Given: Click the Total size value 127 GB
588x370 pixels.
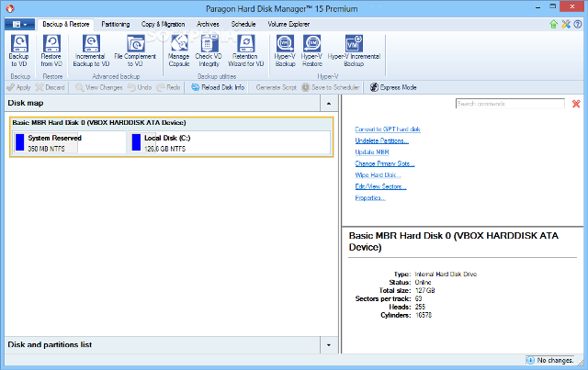Looking at the screenshot, I should click(x=424, y=290).
